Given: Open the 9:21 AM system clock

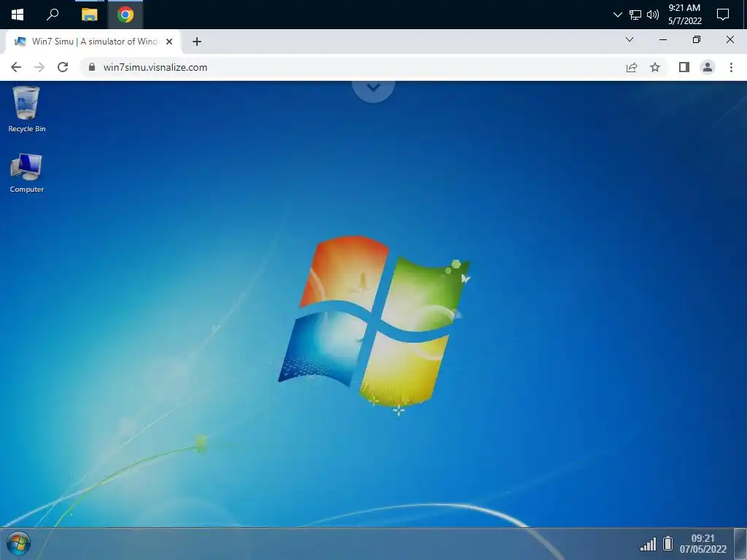Looking at the screenshot, I should 684,15.
